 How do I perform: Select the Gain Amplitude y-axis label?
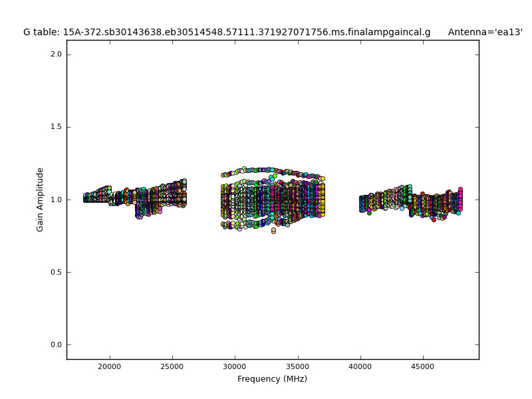[x=41, y=199]
